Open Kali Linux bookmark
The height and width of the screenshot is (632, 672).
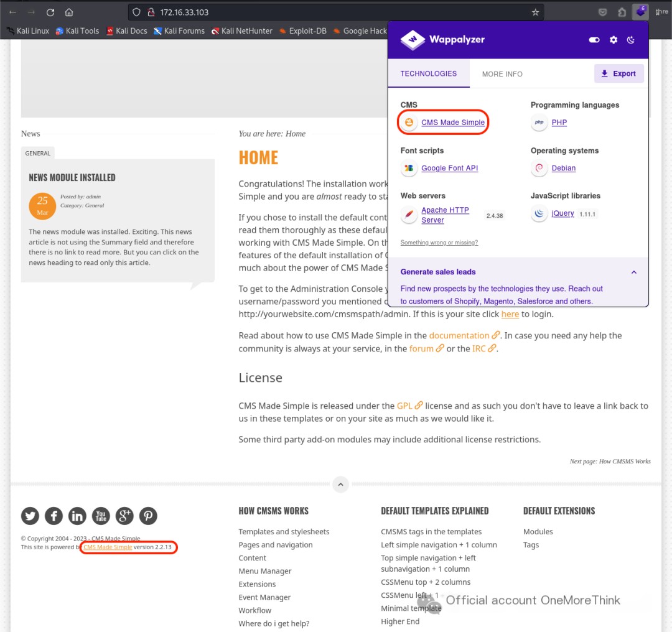pyautogui.click(x=28, y=31)
